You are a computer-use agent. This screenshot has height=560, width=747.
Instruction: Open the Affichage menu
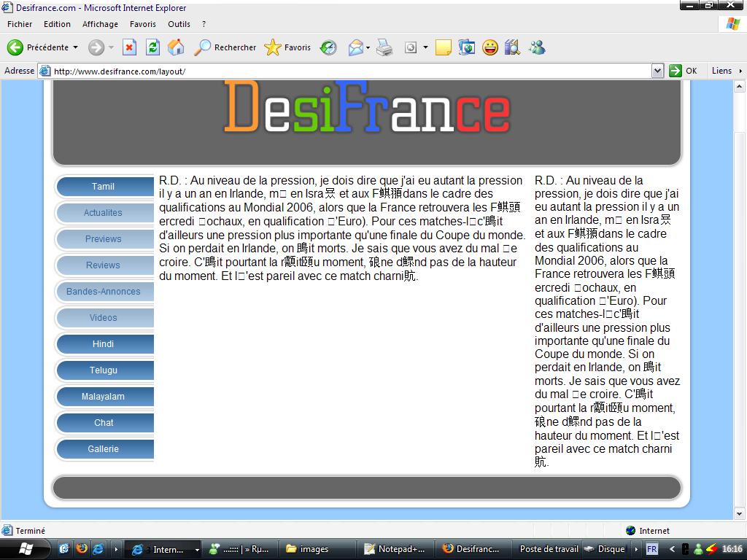click(x=100, y=24)
